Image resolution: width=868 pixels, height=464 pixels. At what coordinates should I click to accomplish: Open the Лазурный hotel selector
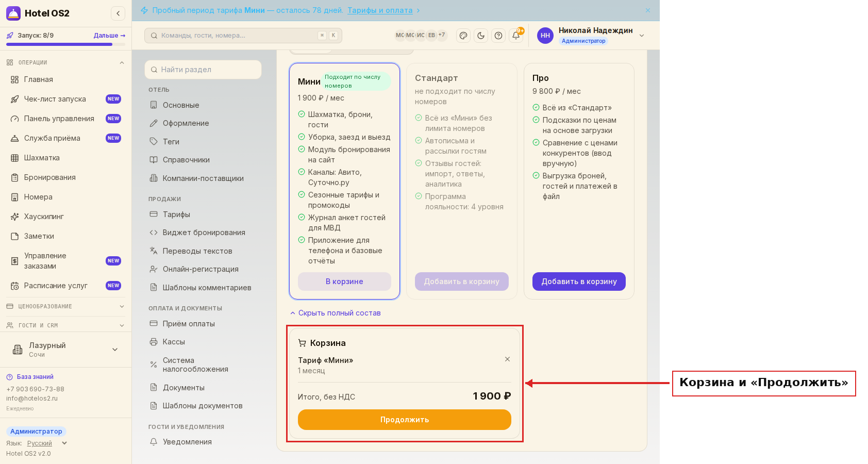click(65, 350)
